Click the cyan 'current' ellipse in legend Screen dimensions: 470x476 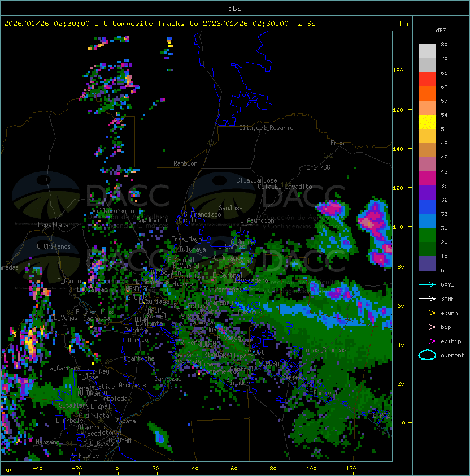click(427, 355)
